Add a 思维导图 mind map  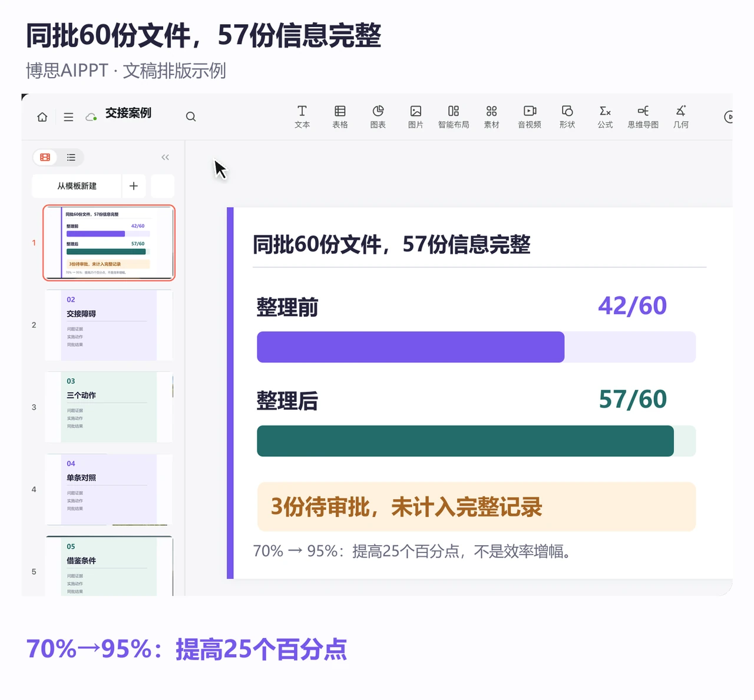[643, 117]
